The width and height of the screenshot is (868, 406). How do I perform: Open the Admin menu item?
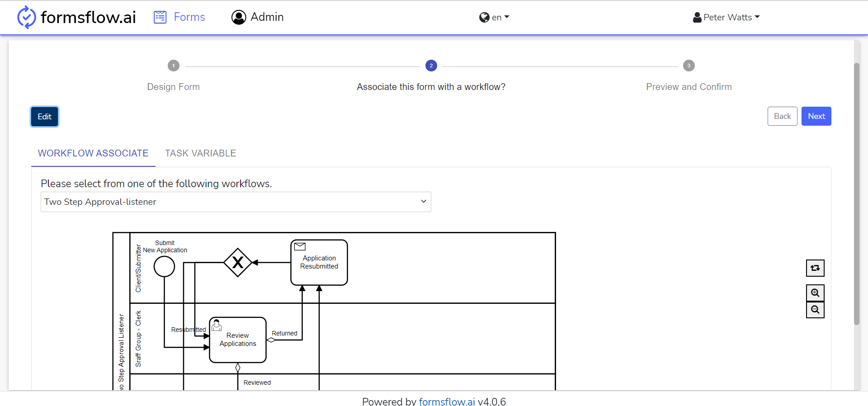click(x=258, y=17)
